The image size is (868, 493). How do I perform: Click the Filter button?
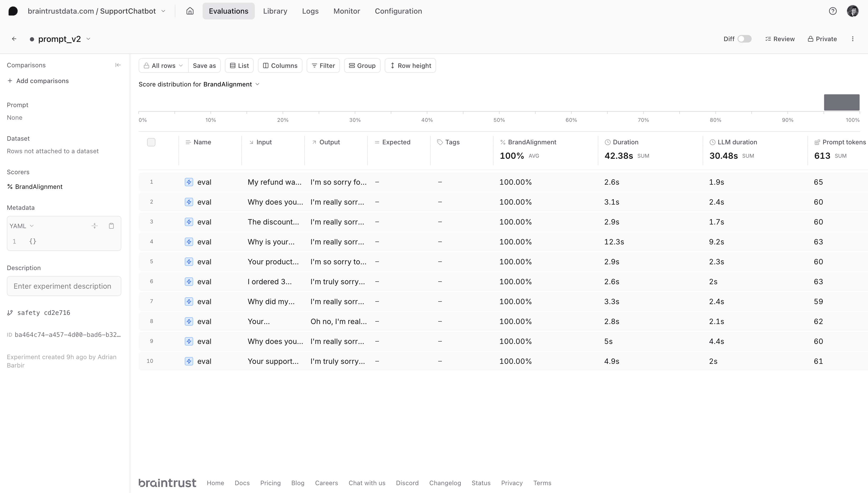coord(323,66)
